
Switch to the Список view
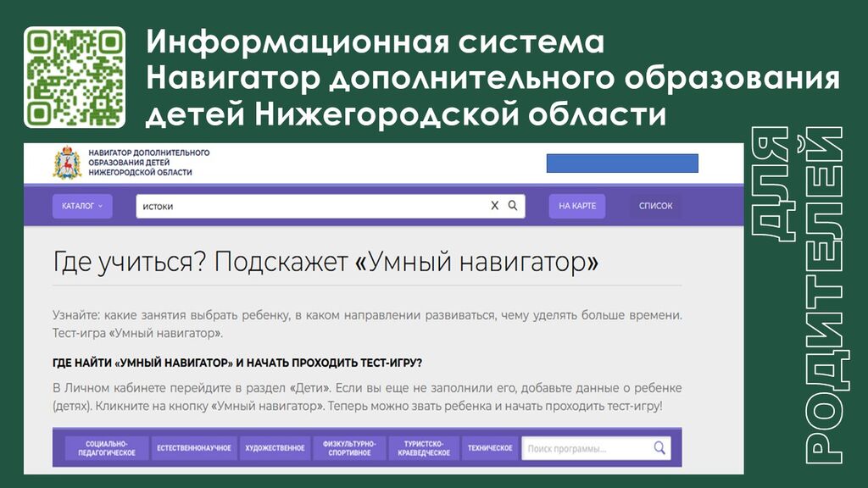pyautogui.click(x=655, y=206)
